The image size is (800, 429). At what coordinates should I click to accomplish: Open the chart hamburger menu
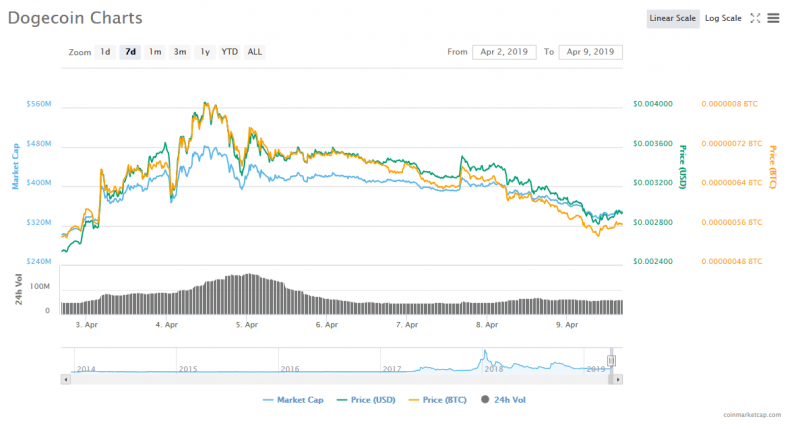pos(772,18)
